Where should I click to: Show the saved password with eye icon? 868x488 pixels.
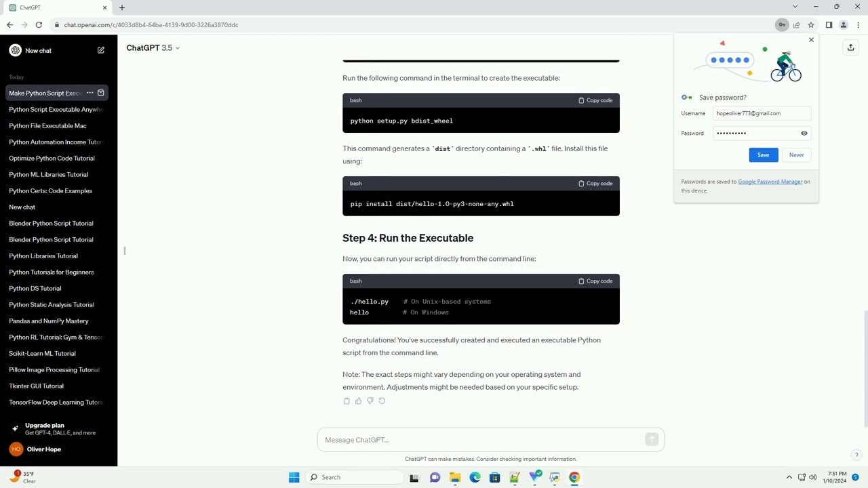804,134
